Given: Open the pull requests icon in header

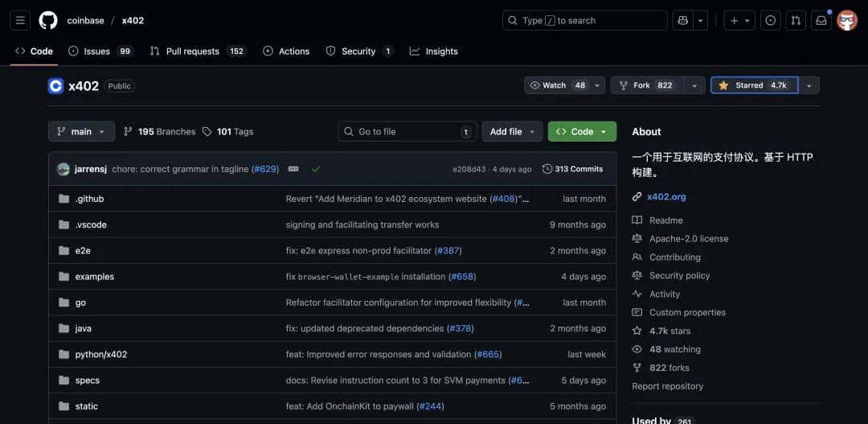Looking at the screenshot, I should [796, 20].
